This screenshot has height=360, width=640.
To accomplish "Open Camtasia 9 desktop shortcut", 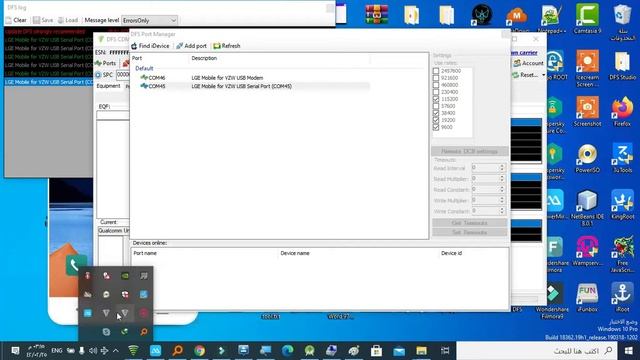I will pyautogui.click(x=587, y=18).
